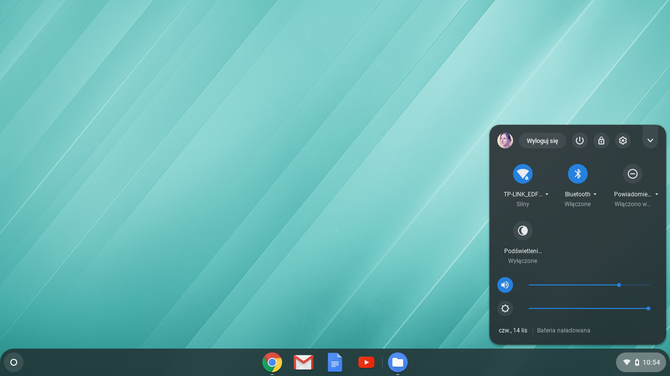Open Google Docs from the shelf
Screen dimensions: 670x376
pos(335,362)
